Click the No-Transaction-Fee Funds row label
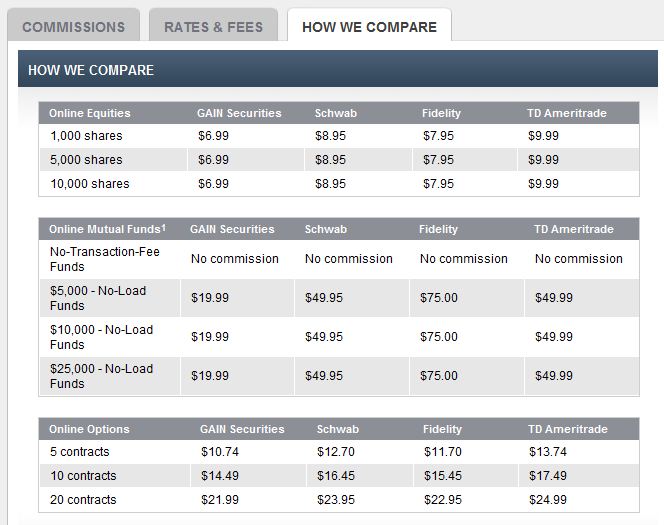Screen dimensions: 664x525 click(x=104, y=259)
